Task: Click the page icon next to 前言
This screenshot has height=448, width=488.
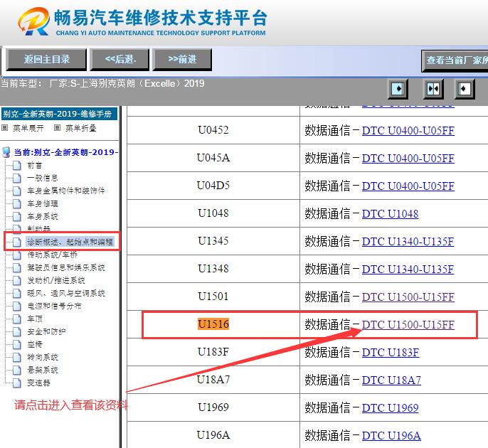Action: 17,165
